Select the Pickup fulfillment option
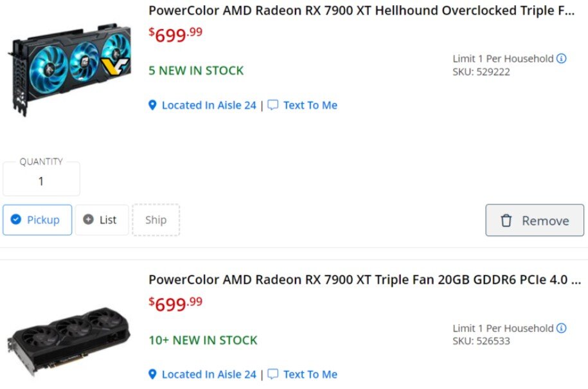 pyautogui.click(x=37, y=220)
